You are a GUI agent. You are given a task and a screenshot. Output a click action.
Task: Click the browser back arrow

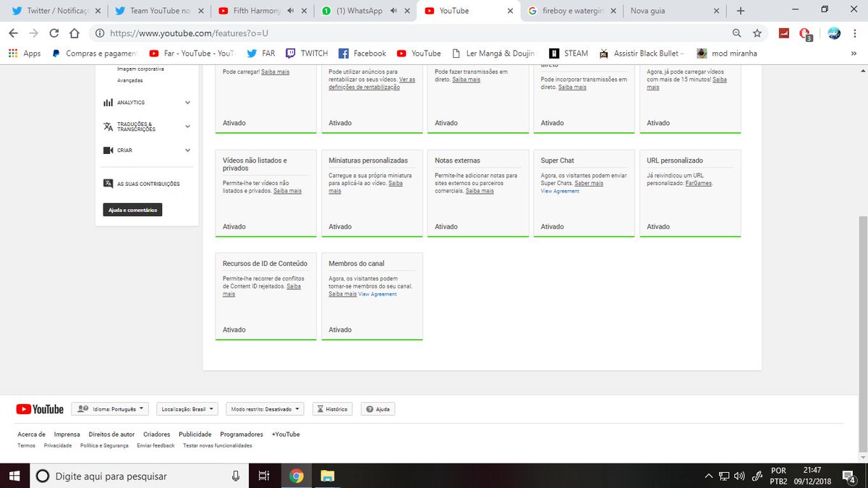[13, 33]
